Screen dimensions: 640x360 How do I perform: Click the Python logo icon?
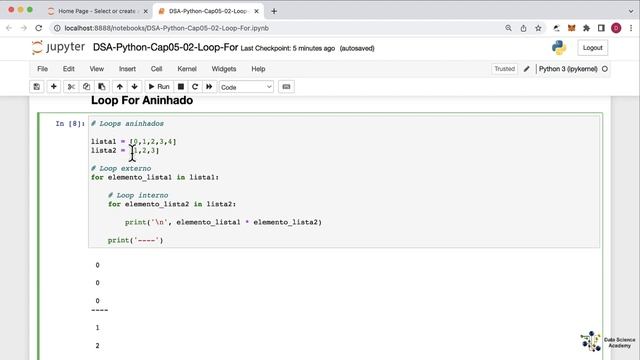[559, 48]
